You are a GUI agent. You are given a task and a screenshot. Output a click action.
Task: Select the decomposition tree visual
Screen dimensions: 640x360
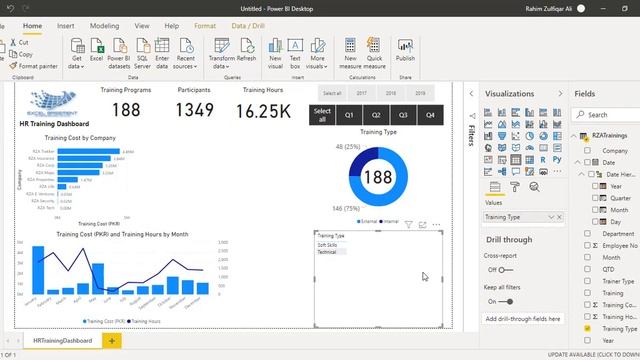[x=502, y=171]
